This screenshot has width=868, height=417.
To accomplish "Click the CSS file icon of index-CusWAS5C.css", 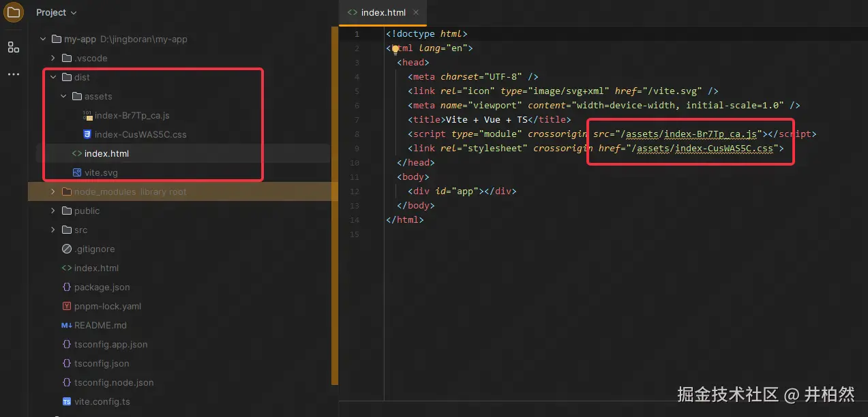I will [x=87, y=134].
